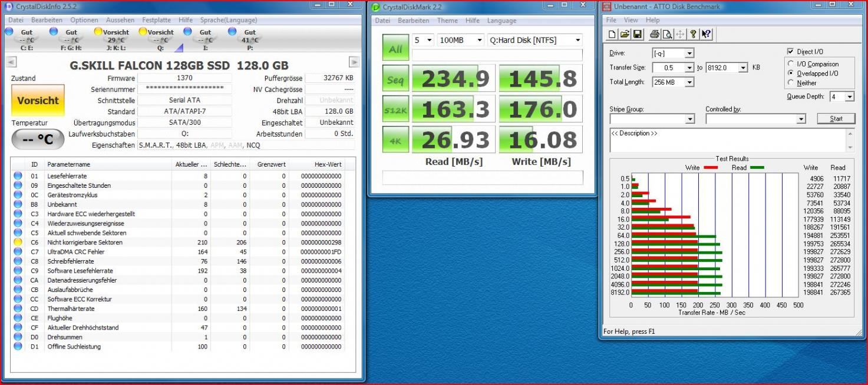
Task: Click the Firmware field showing 1370
Action: coord(184,78)
